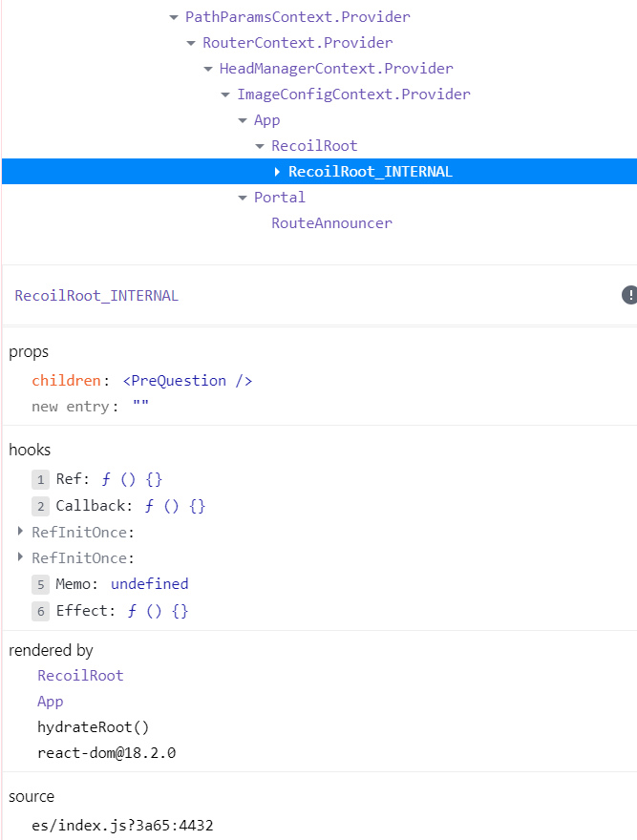
Task: Expand the second RefInitOnce hook
Action: point(20,556)
